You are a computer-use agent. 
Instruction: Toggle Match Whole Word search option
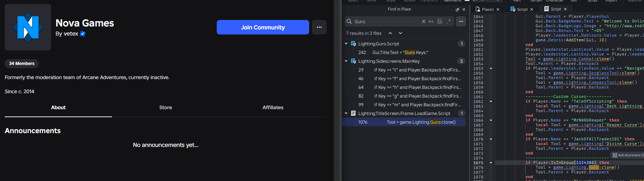click(440, 21)
